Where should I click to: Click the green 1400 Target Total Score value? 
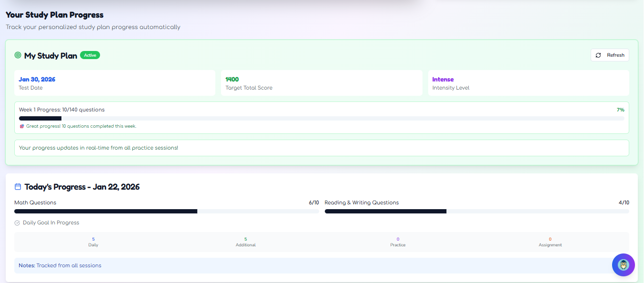pos(232,78)
